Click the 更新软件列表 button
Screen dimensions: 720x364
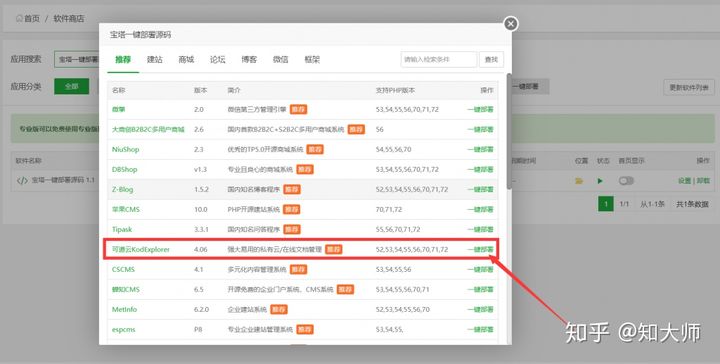pyautogui.click(x=689, y=87)
